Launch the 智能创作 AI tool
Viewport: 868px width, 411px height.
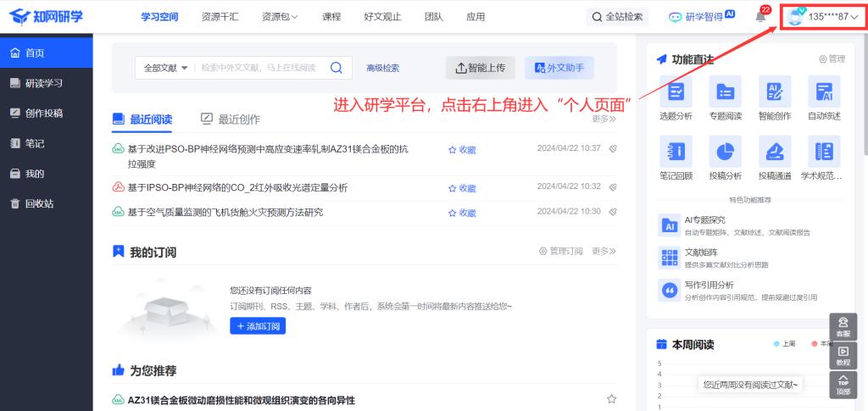click(774, 92)
